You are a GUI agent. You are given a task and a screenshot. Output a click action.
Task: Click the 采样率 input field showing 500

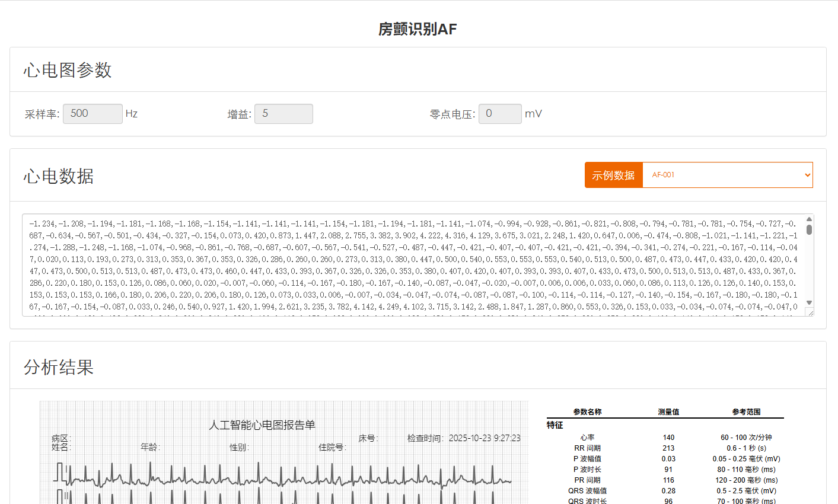(x=93, y=114)
